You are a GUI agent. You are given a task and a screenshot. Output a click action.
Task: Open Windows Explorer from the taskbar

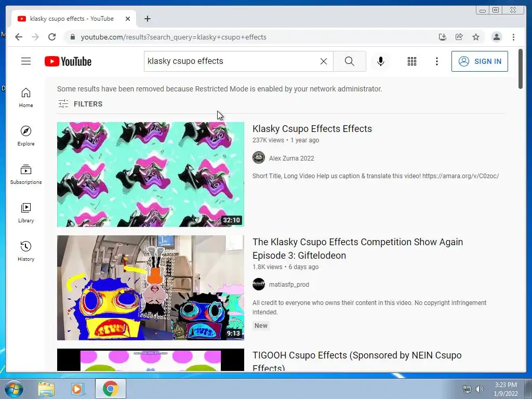[x=46, y=389]
